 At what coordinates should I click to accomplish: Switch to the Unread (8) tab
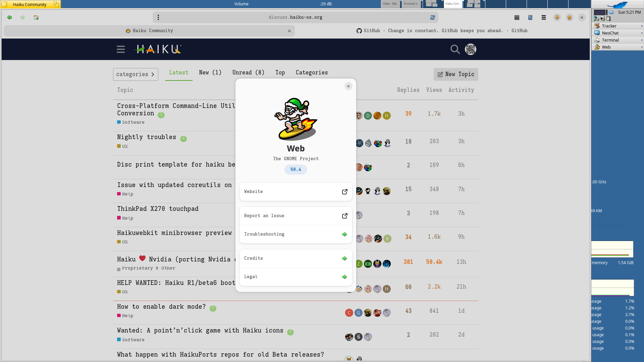(x=249, y=73)
